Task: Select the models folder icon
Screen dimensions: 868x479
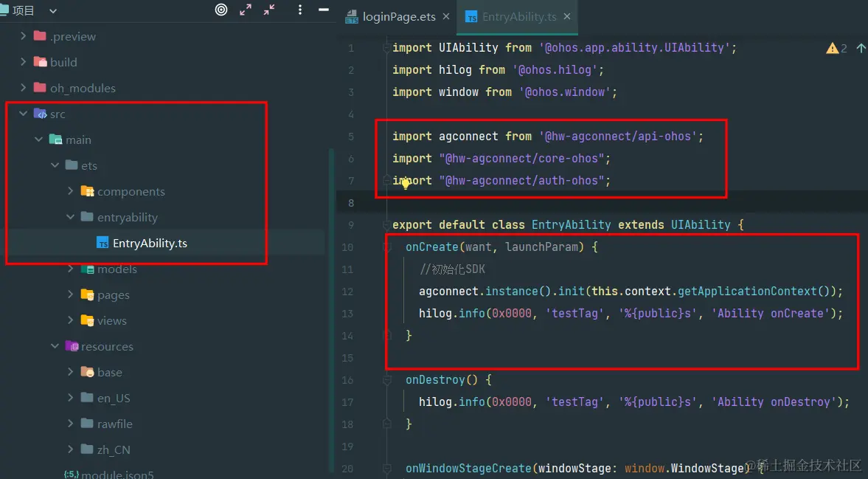Action: (x=87, y=269)
